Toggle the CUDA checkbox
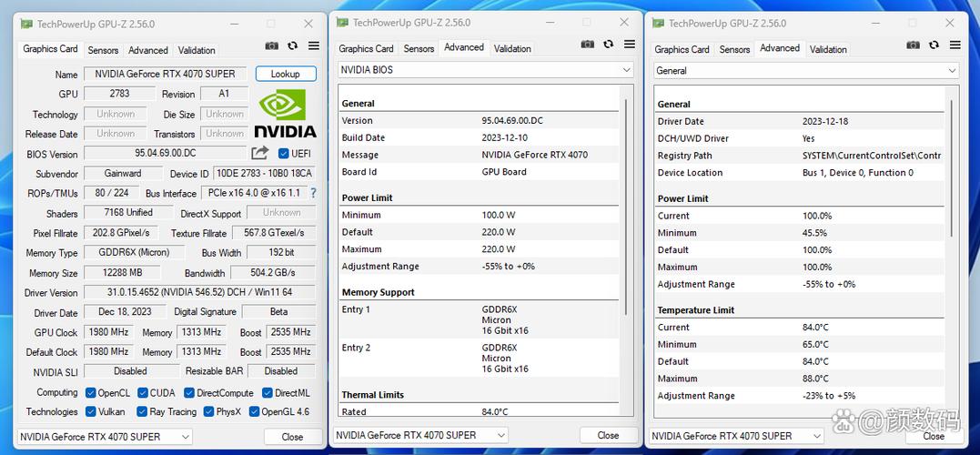The width and height of the screenshot is (980, 455). tap(144, 393)
